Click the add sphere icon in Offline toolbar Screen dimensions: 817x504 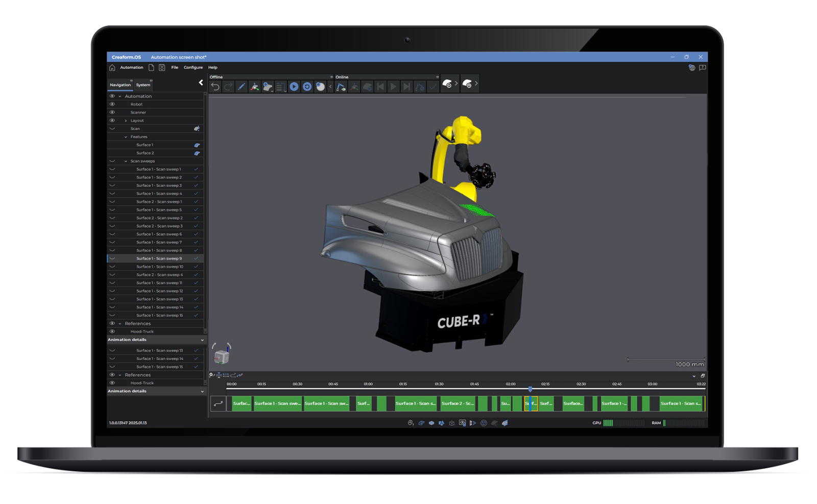pos(320,87)
